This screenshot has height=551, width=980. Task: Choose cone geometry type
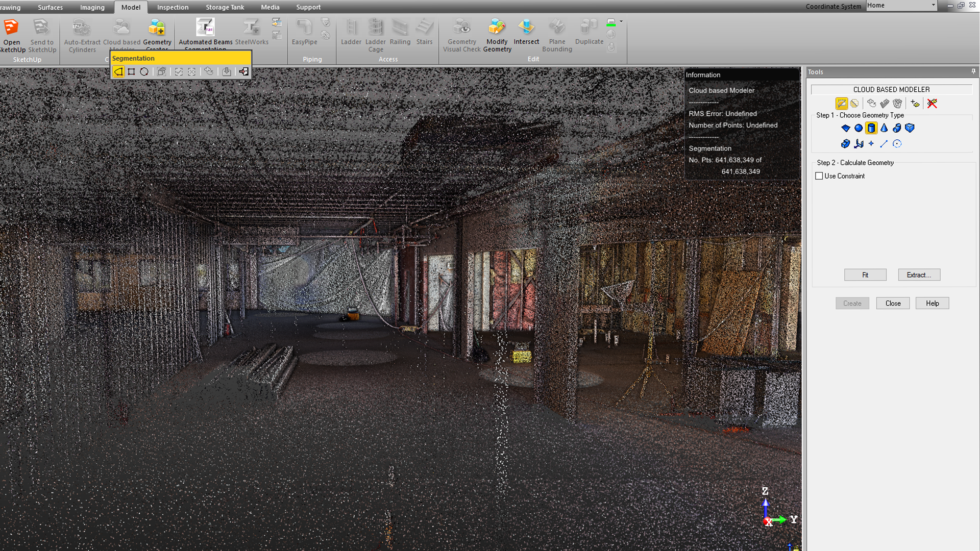(884, 128)
